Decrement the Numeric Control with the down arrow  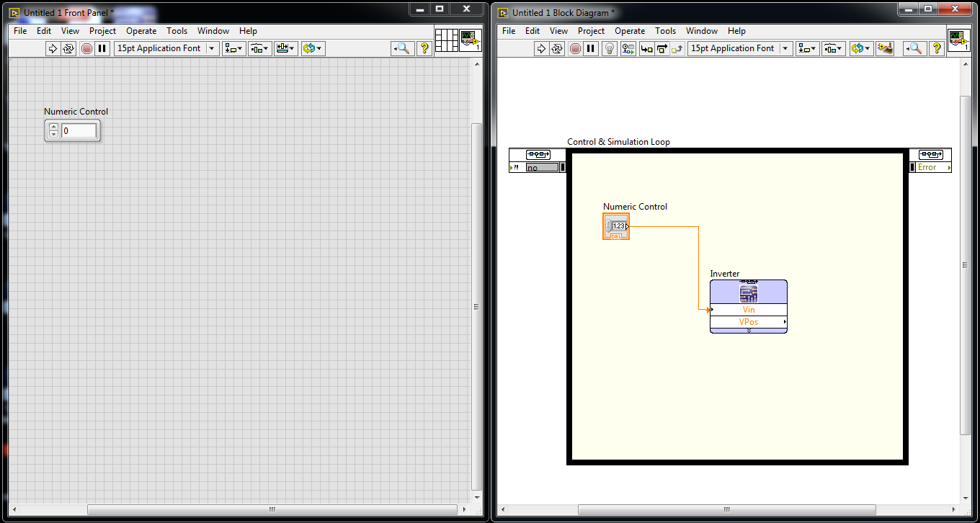coord(53,135)
